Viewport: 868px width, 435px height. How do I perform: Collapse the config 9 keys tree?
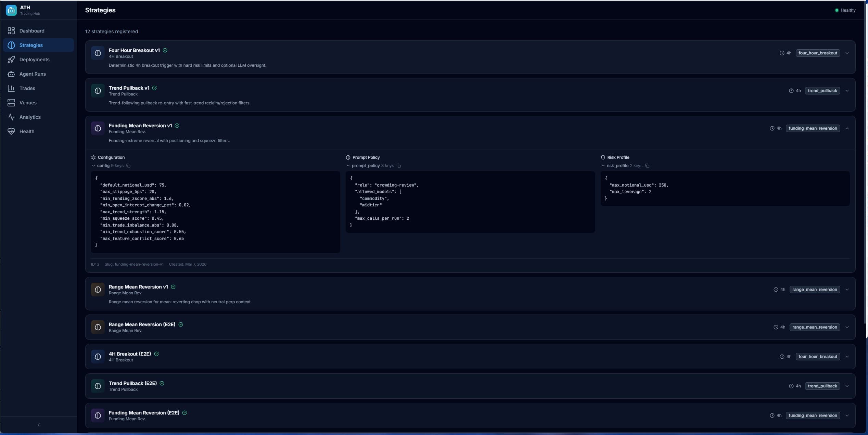93,166
